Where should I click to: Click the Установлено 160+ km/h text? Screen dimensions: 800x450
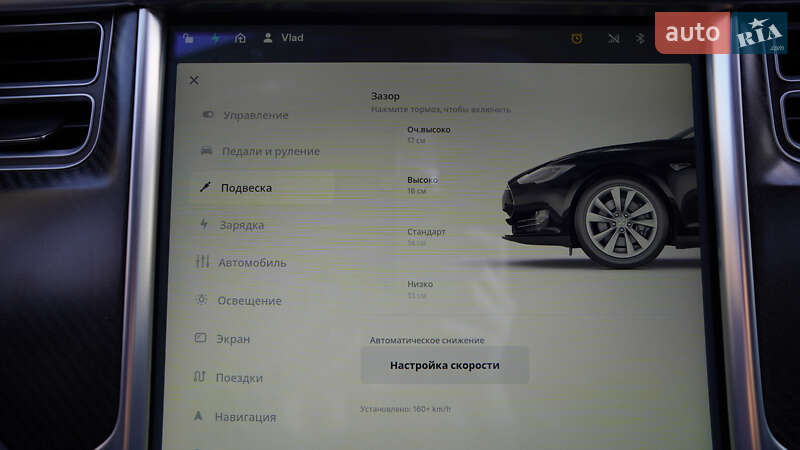[x=406, y=409]
